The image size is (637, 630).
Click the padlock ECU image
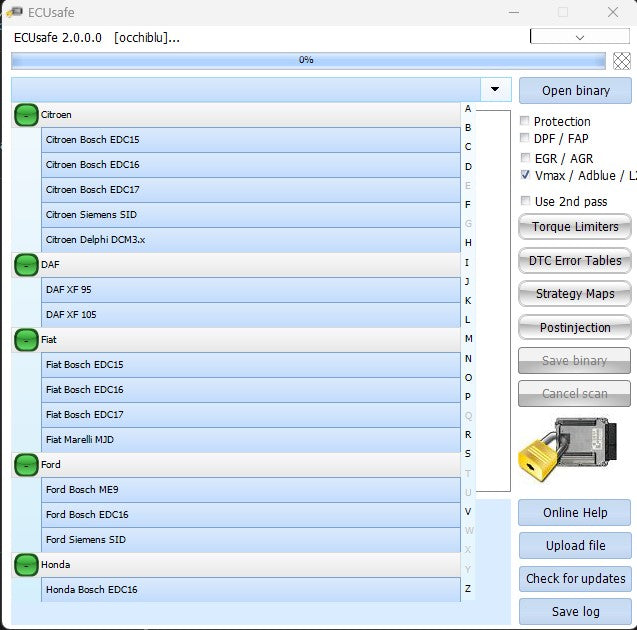tap(568, 448)
